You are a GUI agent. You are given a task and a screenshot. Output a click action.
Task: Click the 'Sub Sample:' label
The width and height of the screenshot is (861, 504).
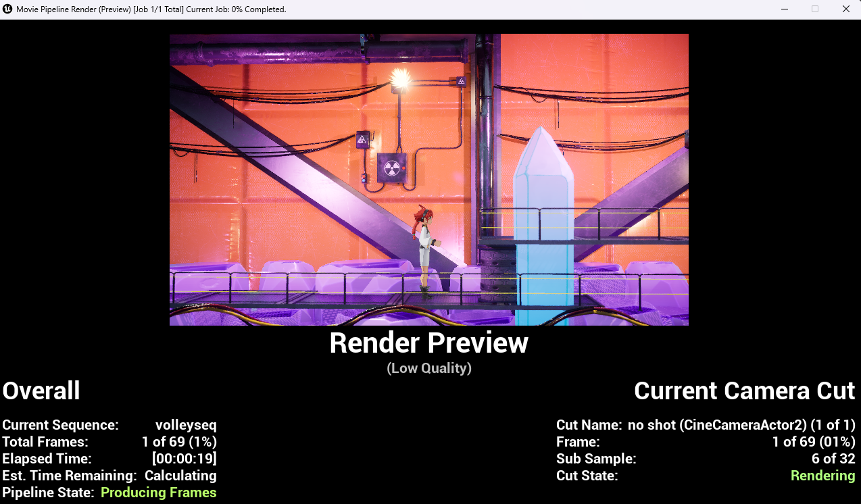coord(596,459)
